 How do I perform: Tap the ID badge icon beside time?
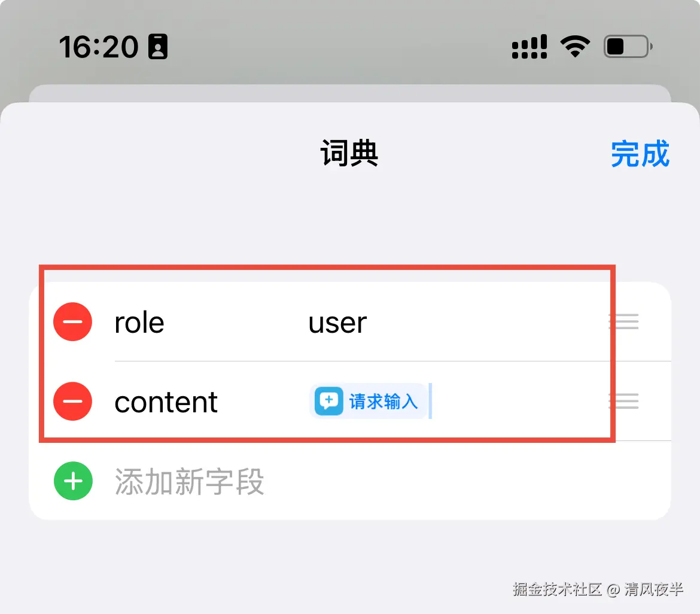coord(158,47)
